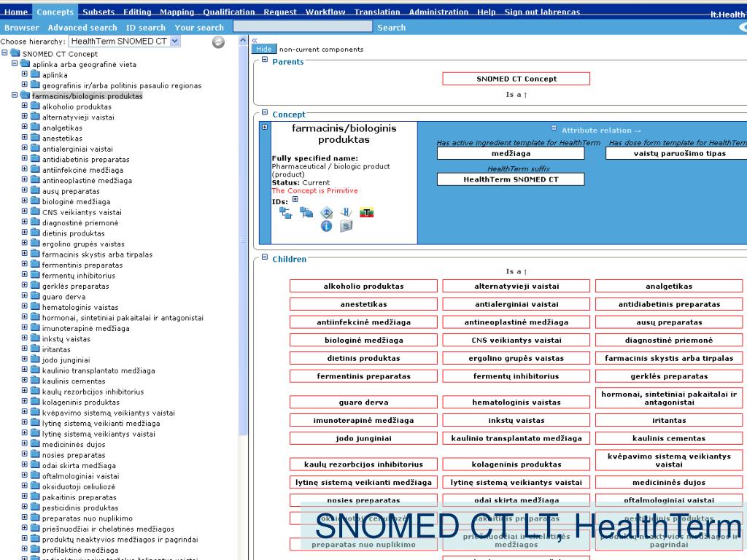The height and width of the screenshot is (560, 747).
Task: Click the blue H icon in concept box
Action: point(347,212)
